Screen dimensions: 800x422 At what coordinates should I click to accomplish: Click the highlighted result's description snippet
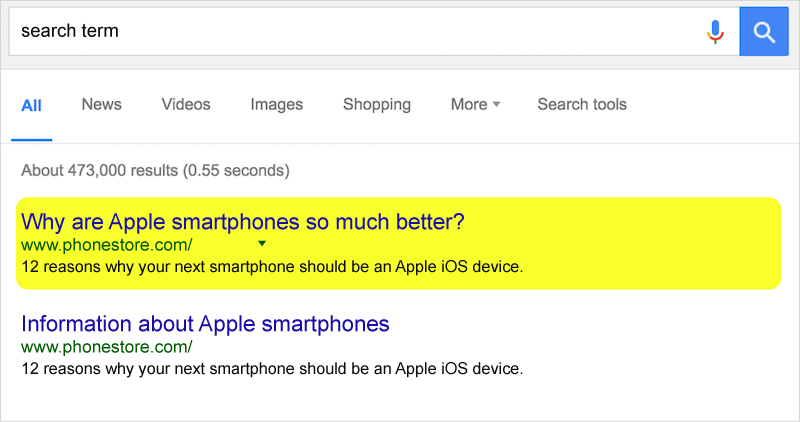point(272,267)
